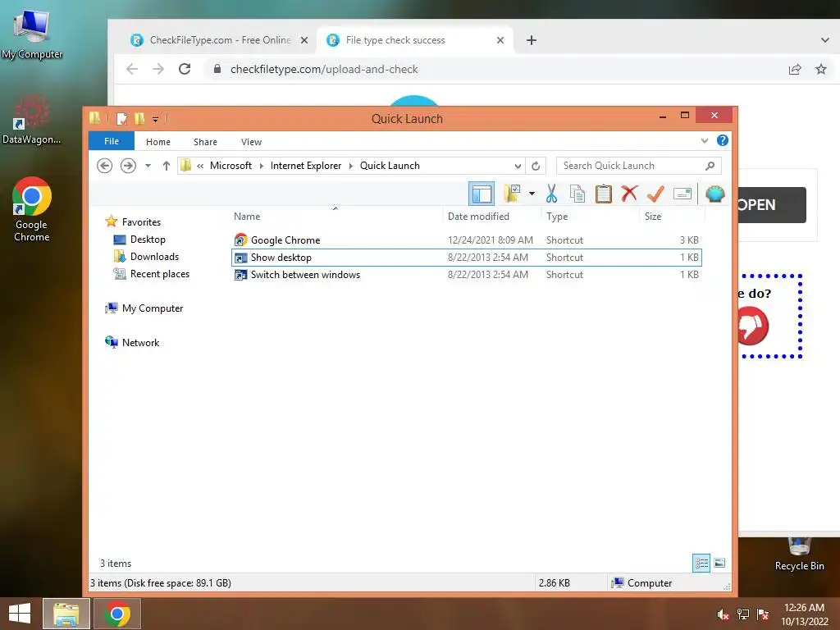This screenshot has width=840, height=630.
Task: Toggle the navigation pane layout button
Action: [481, 194]
